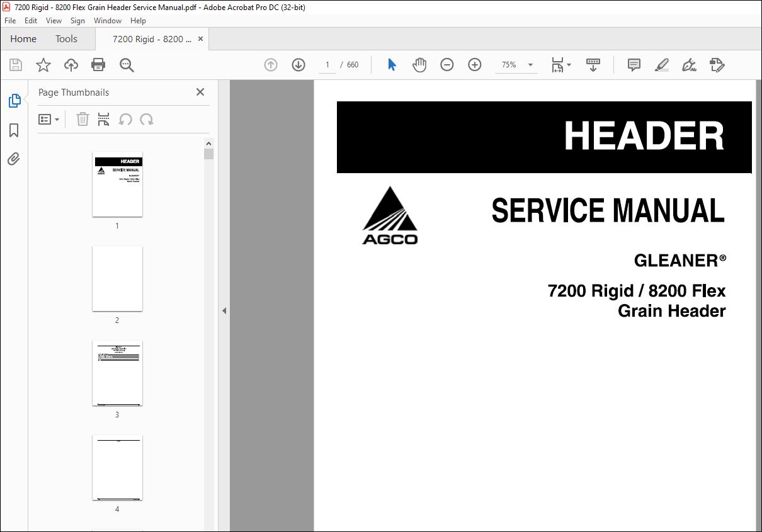Click the '7200 Rigid / 8200 Flex' text
Viewport: 762px width, 532px height.
coord(637,291)
